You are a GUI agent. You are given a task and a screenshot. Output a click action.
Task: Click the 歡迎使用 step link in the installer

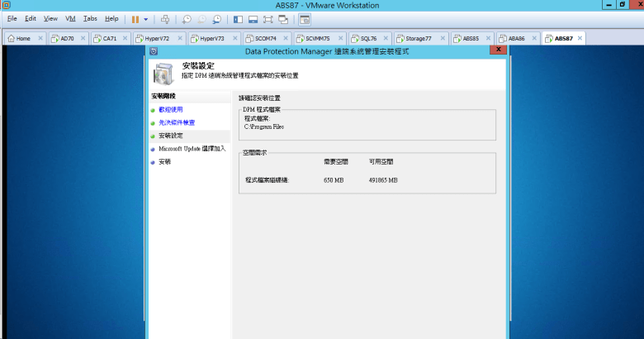click(171, 109)
